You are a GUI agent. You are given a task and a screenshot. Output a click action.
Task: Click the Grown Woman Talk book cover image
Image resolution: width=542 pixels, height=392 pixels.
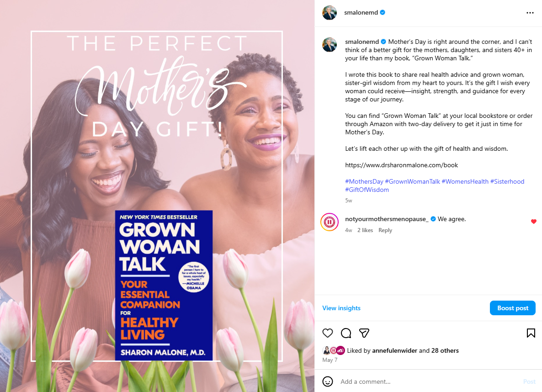coord(164,286)
